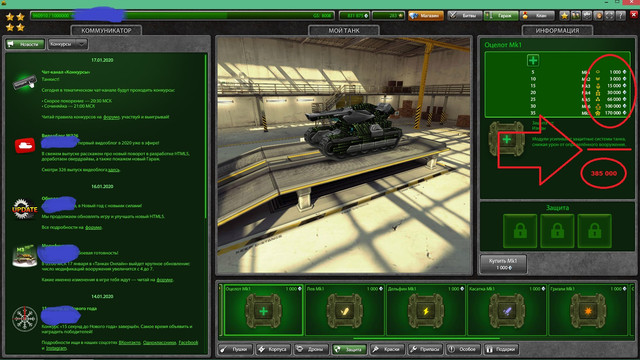Open the Припасы supplies category
This screenshot has width=640, height=360.
tap(425, 349)
